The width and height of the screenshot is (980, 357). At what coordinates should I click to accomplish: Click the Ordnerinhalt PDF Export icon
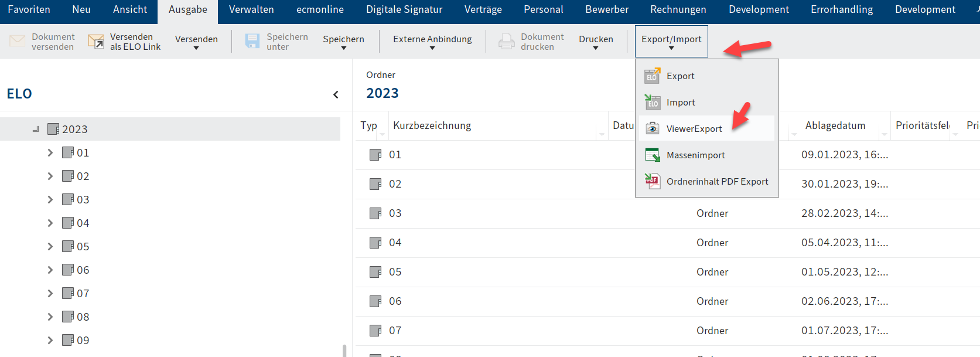click(x=652, y=181)
